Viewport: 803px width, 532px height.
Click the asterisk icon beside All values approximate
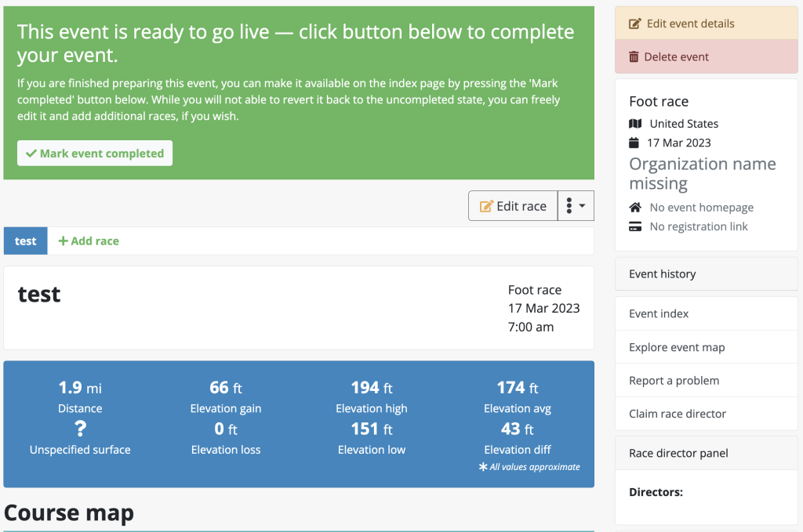(483, 466)
